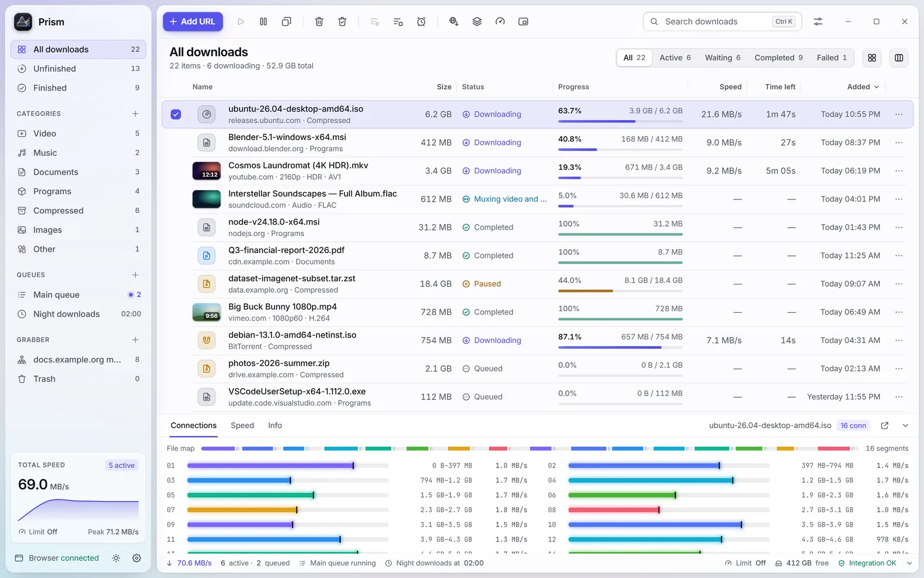The image size is (924, 578).
Task: Toggle light theme sun icon
Action: [x=116, y=558]
